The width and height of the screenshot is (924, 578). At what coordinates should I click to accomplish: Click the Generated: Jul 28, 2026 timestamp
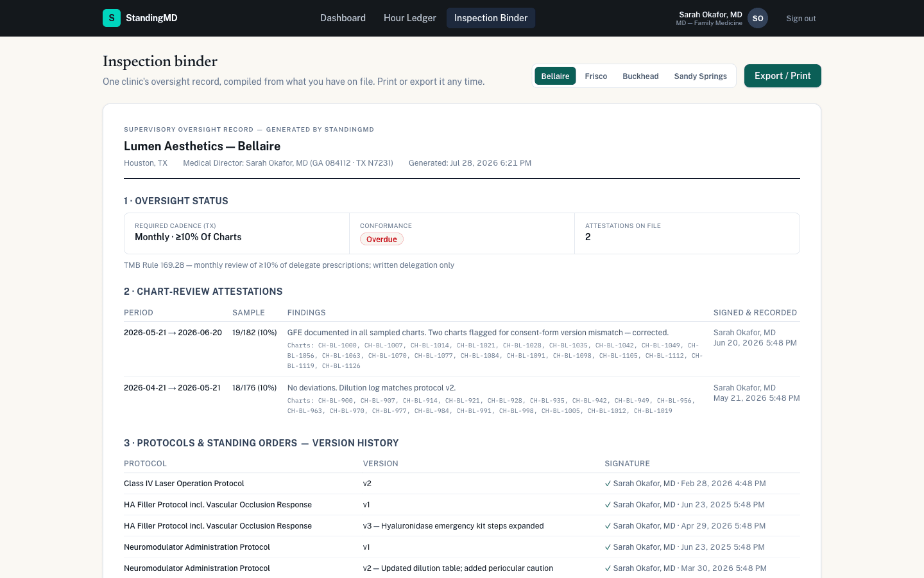coord(470,163)
